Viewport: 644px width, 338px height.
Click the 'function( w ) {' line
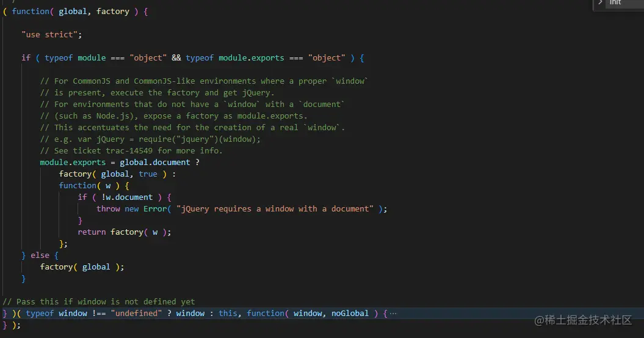pyautogui.click(x=94, y=185)
